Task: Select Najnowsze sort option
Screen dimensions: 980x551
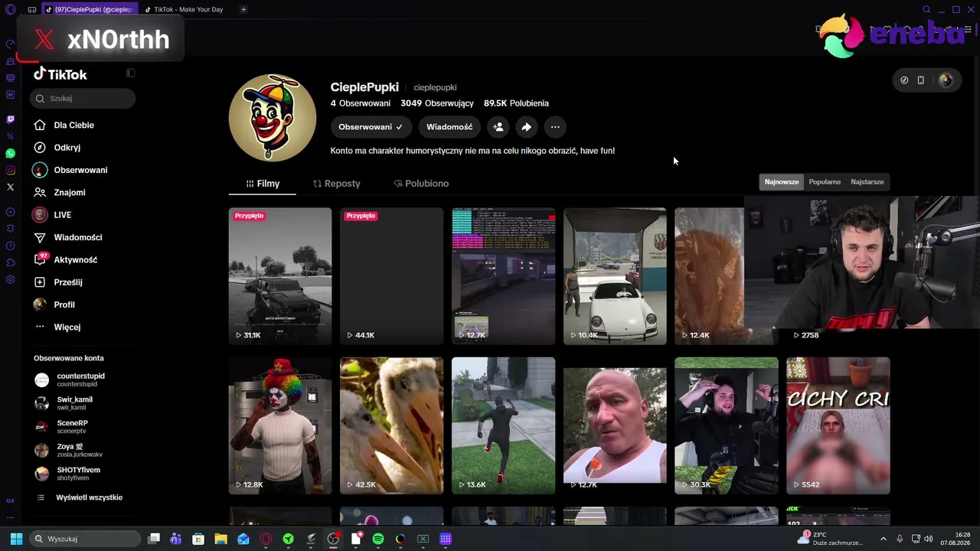Action: point(781,182)
